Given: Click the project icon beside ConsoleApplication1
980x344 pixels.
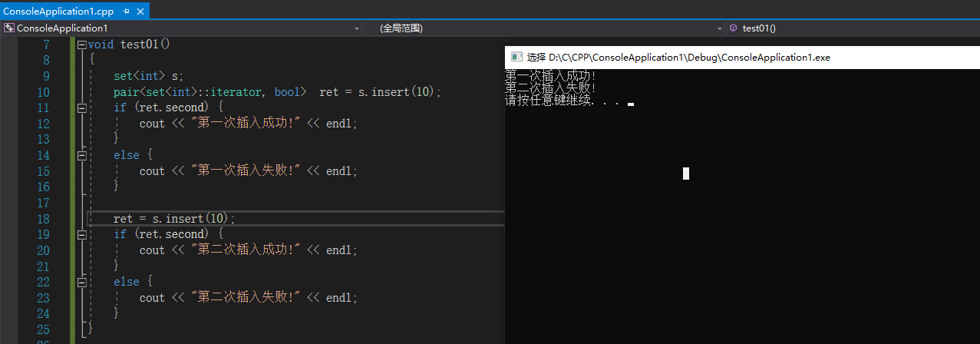Looking at the screenshot, I should (9, 28).
